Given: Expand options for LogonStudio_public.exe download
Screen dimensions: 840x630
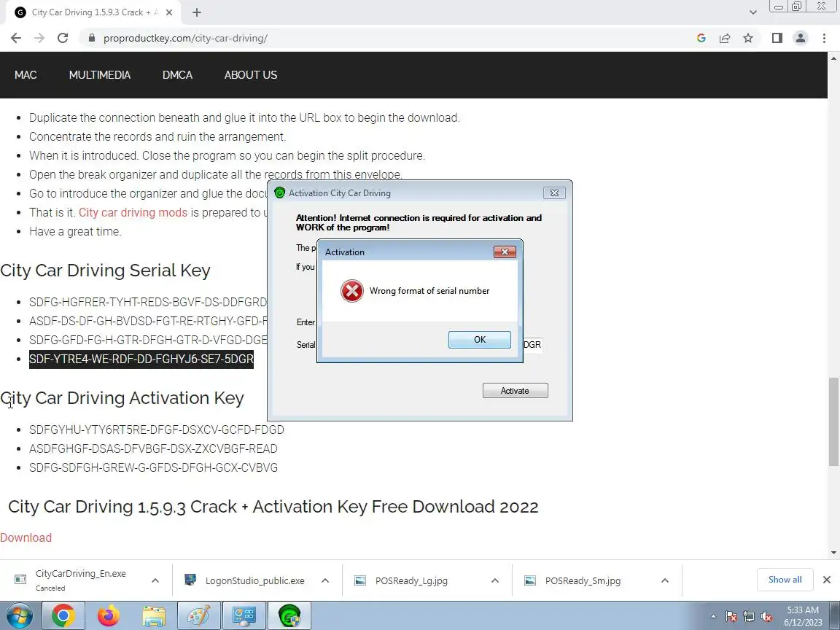Looking at the screenshot, I should [x=325, y=580].
